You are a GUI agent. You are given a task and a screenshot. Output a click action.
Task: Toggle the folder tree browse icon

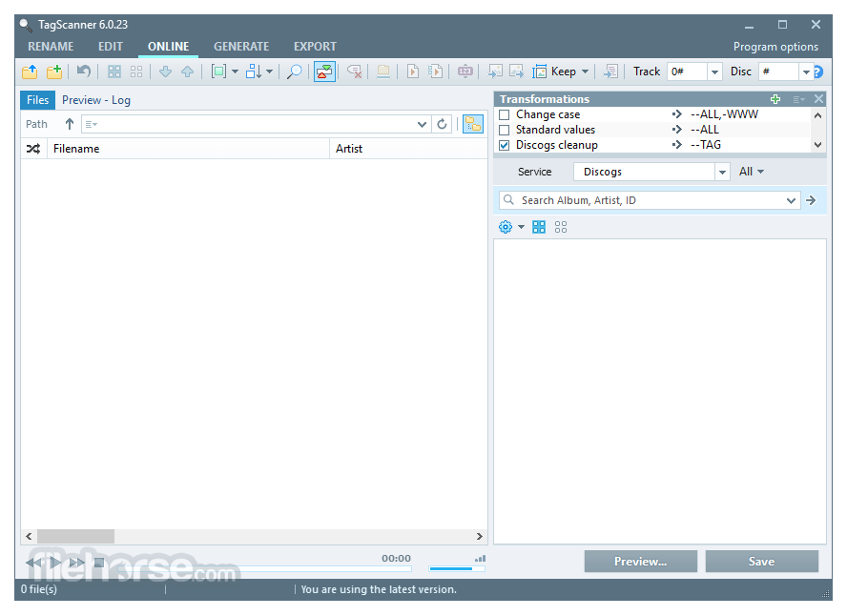tap(473, 124)
